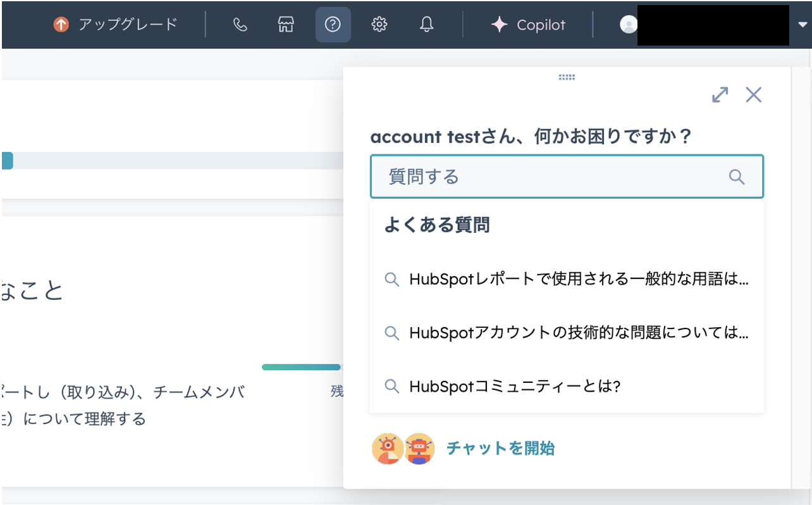The image size is (812, 505).
Task: Select the HubSpotレポートで使用される一般的な用語 suggestion
Action: (567, 279)
